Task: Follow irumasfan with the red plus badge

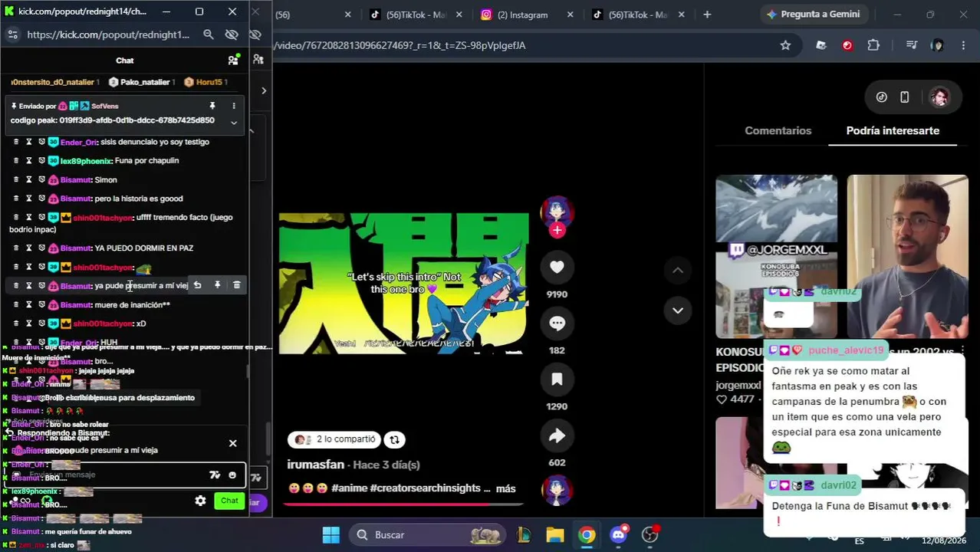Action: coord(557,230)
